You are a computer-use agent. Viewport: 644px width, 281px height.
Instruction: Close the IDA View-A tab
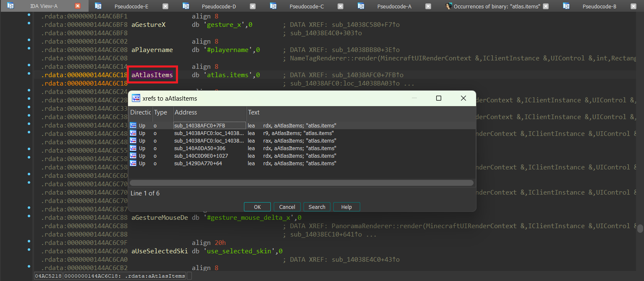click(x=78, y=6)
